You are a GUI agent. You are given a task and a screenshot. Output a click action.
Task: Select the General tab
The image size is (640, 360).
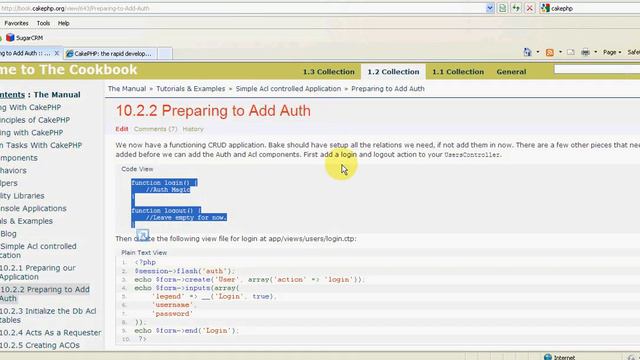click(x=511, y=72)
